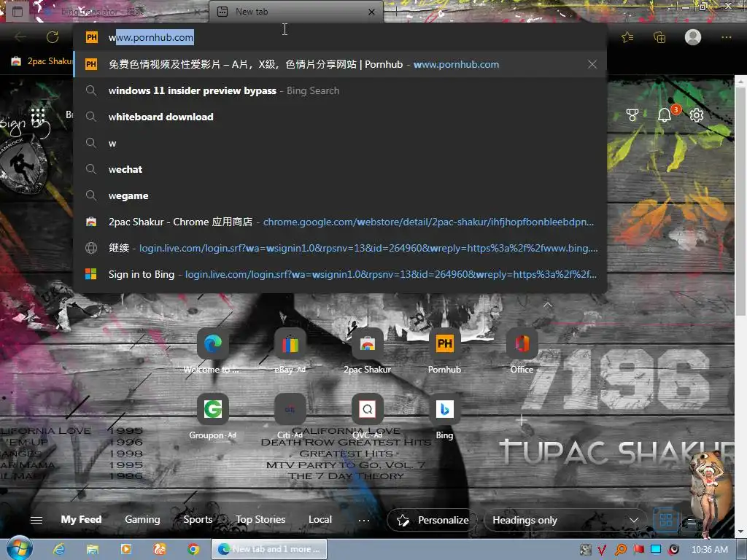Add a new quick link with plus icon

click(x=522, y=419)
